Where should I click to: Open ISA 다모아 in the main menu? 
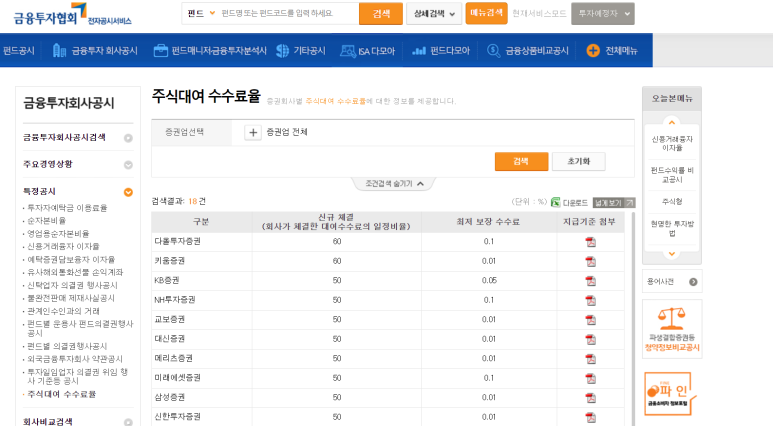coord(368,50)
